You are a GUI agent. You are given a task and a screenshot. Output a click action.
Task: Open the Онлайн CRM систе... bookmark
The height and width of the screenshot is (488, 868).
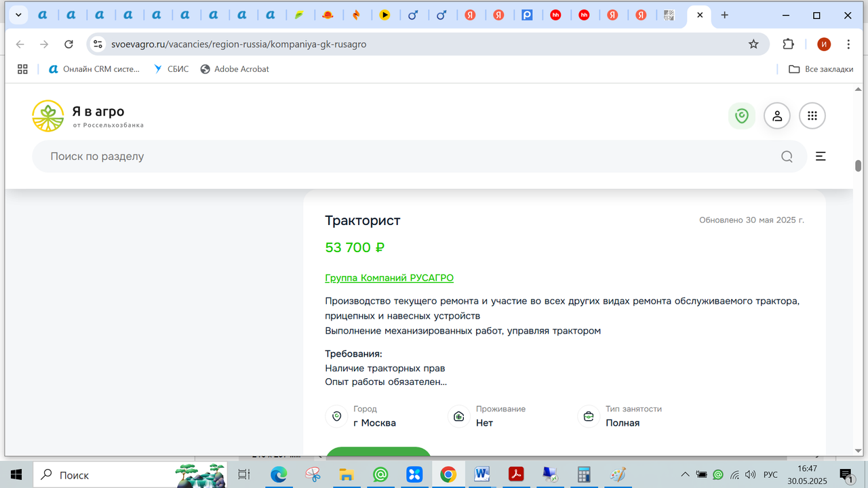94,69
